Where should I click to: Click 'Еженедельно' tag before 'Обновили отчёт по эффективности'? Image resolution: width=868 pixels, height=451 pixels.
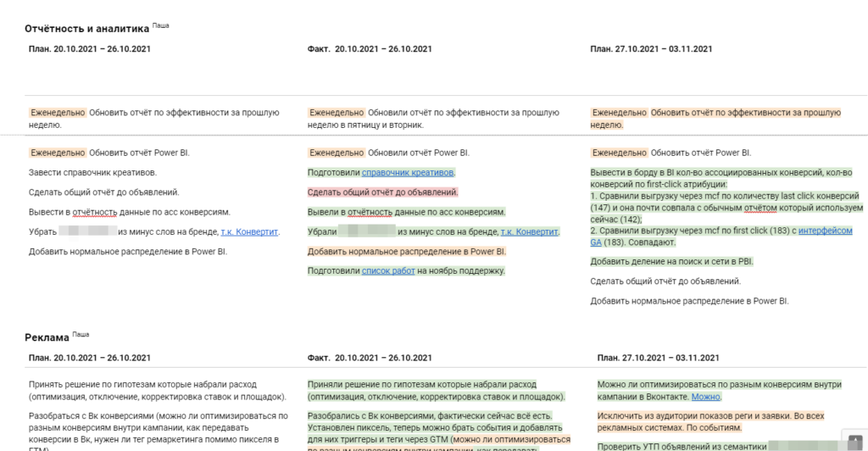click(336, 113)
